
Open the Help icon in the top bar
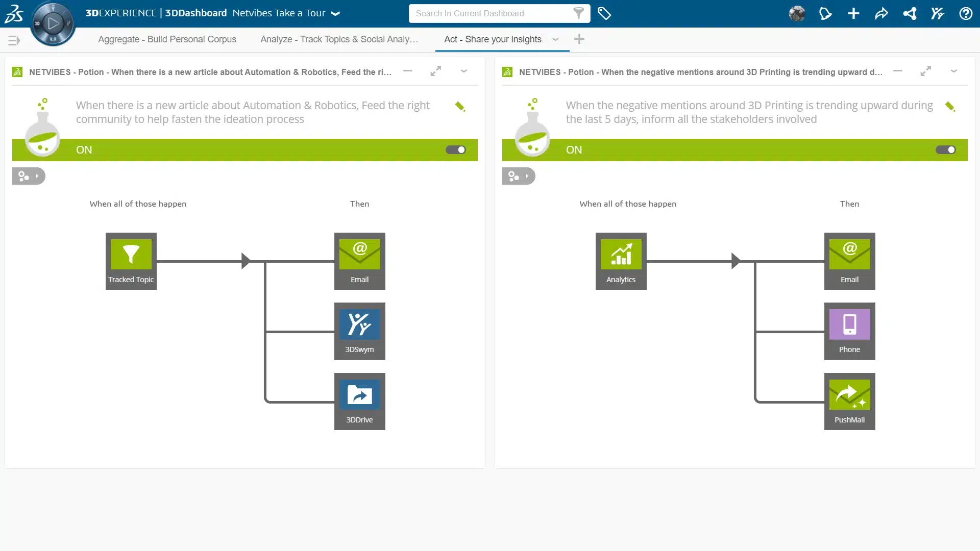point(966,13)
